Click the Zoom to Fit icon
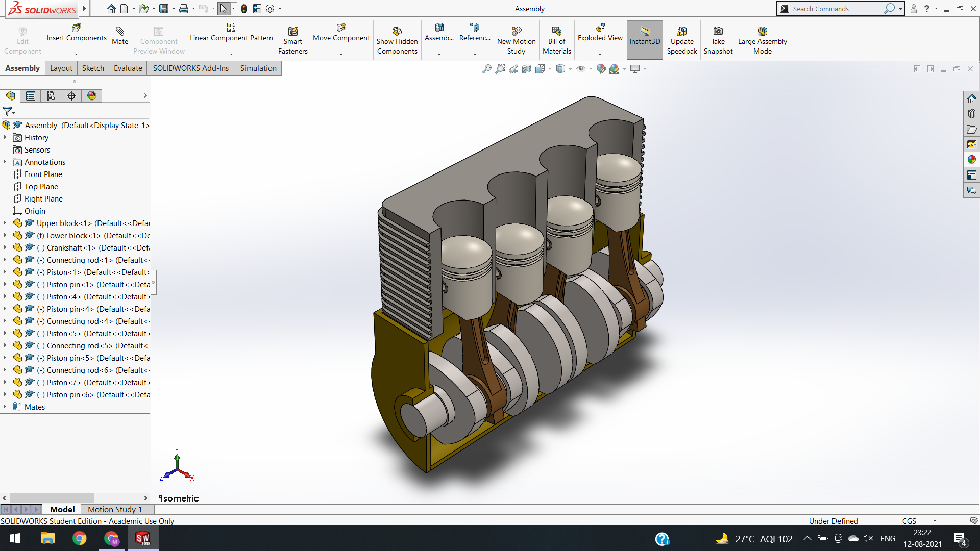This screenshot has height=551, width=980. pyautogui.click(x=486, y=69)
